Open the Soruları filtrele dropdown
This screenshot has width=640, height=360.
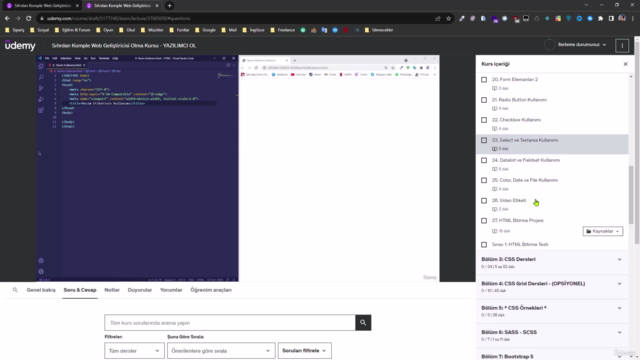(x=304, y=351)
